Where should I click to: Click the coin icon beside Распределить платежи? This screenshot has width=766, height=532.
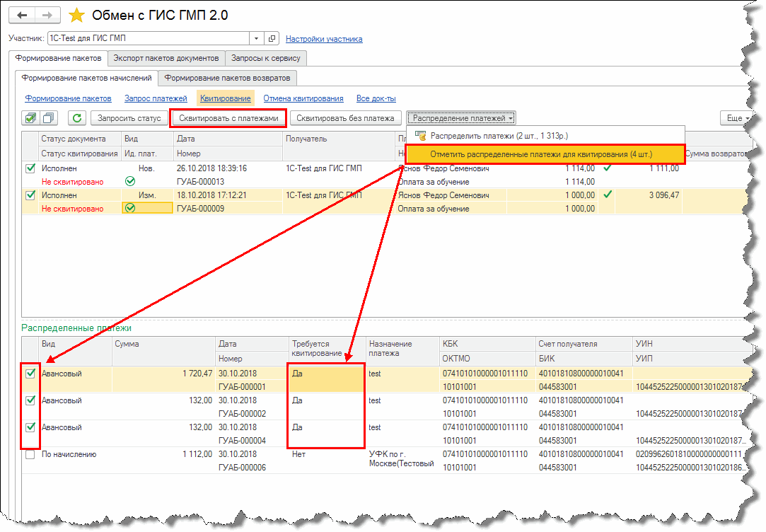tap(421, 136)
